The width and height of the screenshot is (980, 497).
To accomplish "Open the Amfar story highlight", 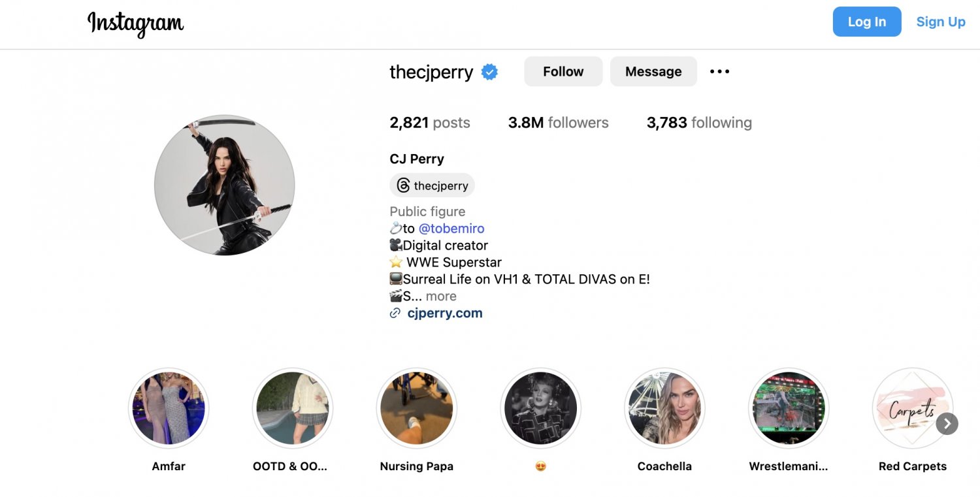I will coord(169,408).
